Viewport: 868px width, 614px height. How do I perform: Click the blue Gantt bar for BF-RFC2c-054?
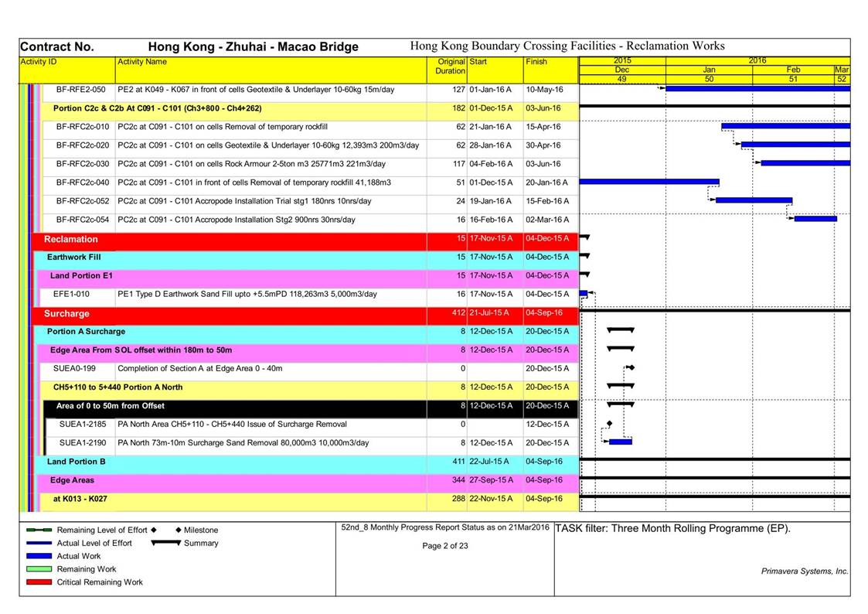point(815,219)
